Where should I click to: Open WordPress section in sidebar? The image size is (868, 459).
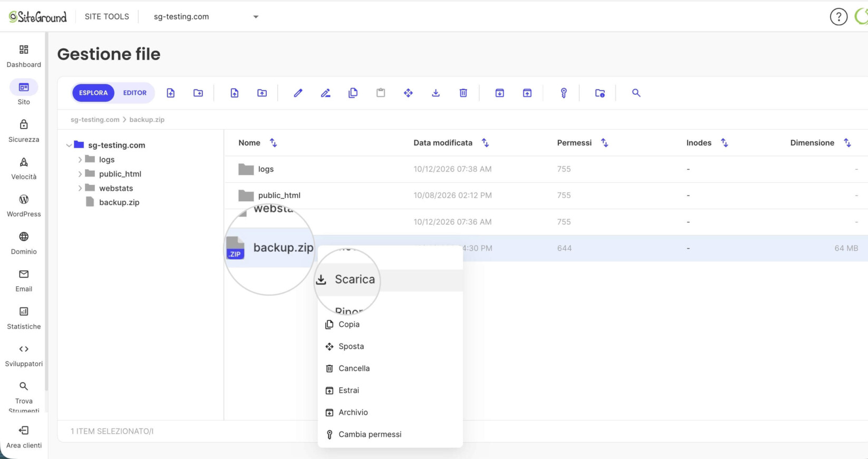tap(24, 206)
